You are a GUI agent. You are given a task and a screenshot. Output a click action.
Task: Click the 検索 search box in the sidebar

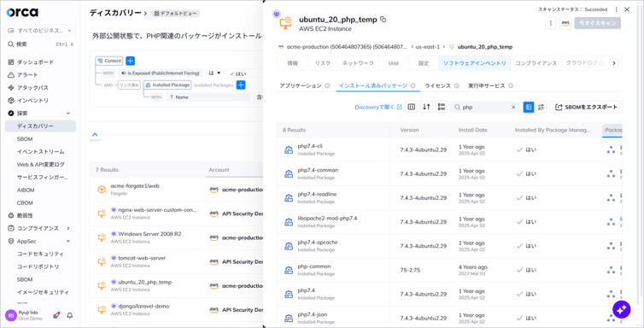(x=40, y=44)
